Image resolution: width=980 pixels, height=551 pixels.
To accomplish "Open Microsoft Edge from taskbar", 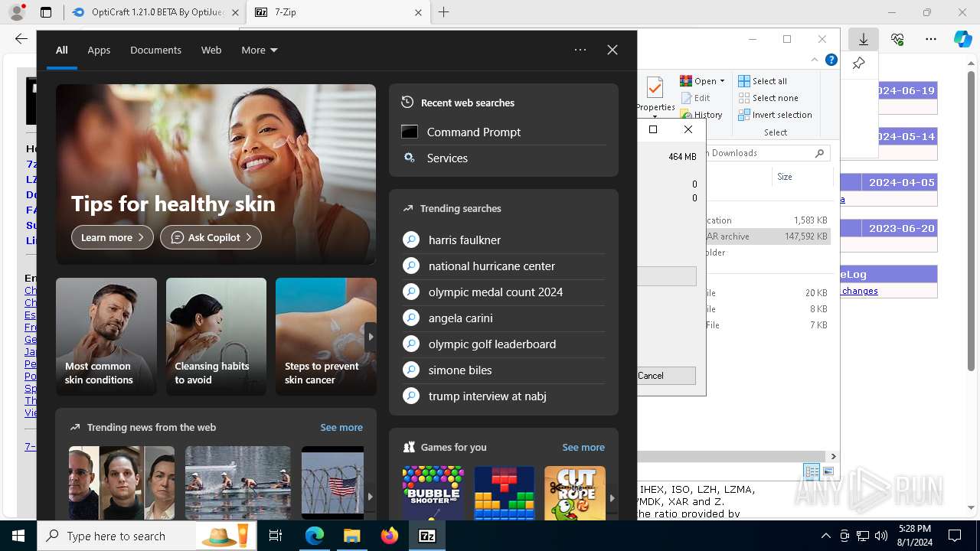I will coord(315,536).
